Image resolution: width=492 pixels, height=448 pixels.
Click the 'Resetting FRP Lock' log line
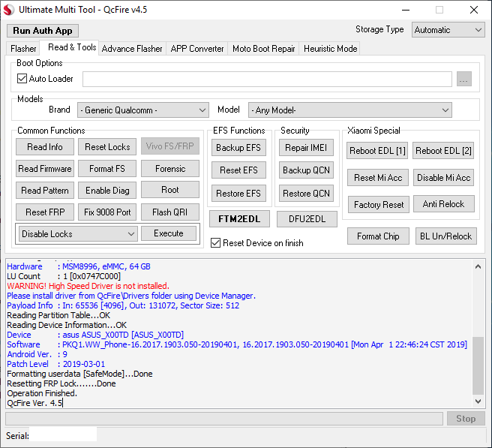pyautogui.click(x=61, y=383)
